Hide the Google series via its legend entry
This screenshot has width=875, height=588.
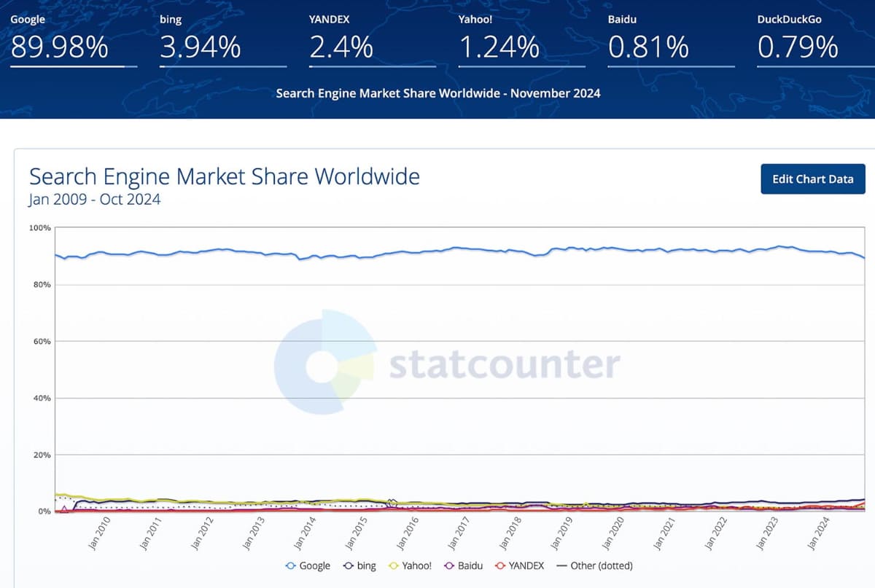click(x=308, y=566)
